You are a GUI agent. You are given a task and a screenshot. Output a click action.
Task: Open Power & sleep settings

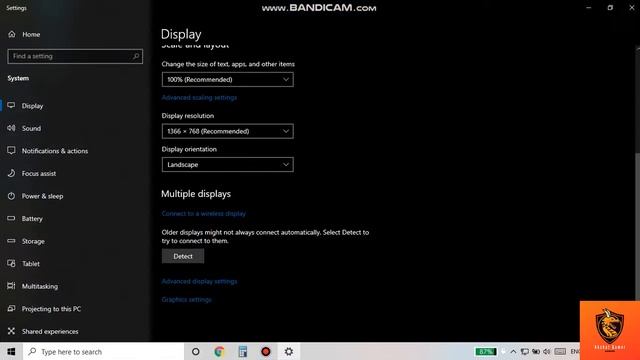tap(42, 196)
